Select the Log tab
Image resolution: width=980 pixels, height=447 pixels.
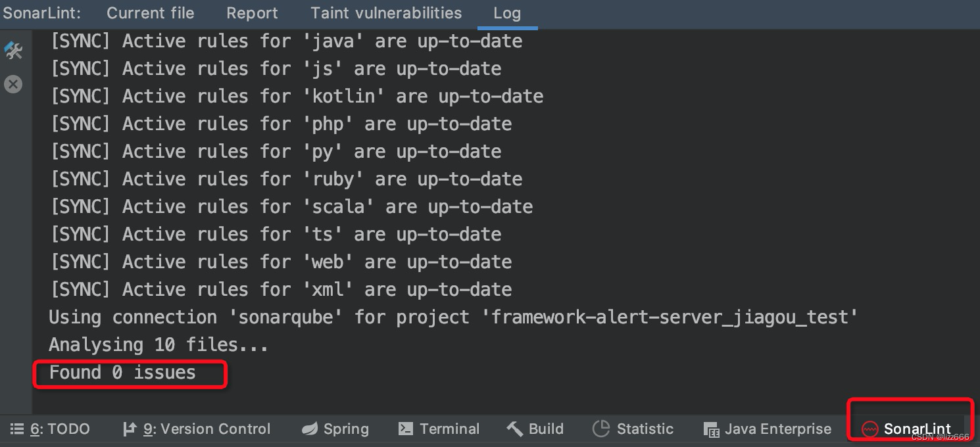click(x=507, y=13)
